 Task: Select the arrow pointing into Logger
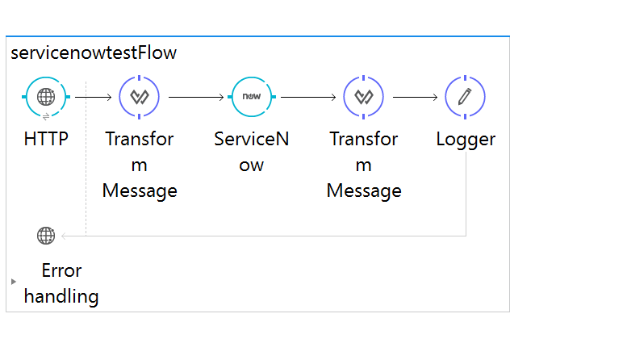tap(415, 97)
